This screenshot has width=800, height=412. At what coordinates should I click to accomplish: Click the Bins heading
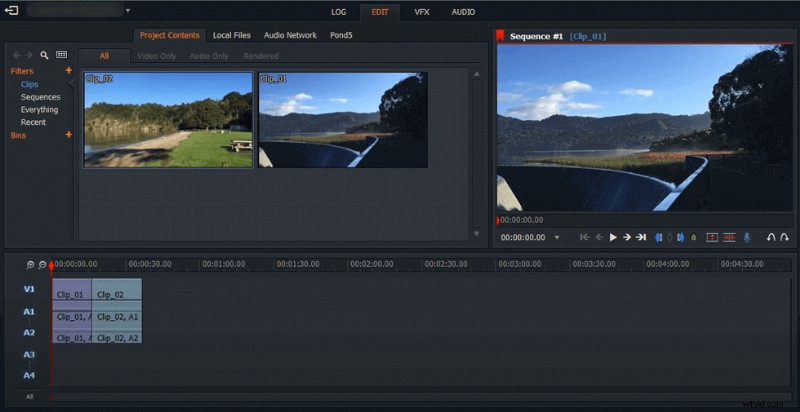pos(18,135)
